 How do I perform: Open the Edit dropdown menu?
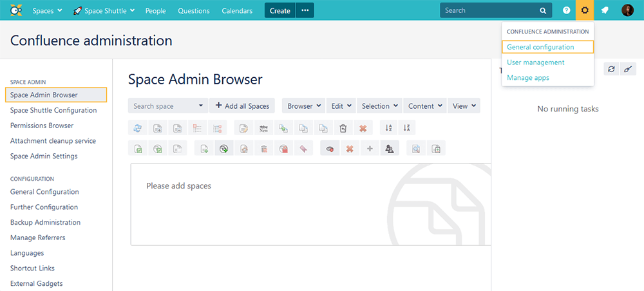pyautogui.click(x=341, y=106)
